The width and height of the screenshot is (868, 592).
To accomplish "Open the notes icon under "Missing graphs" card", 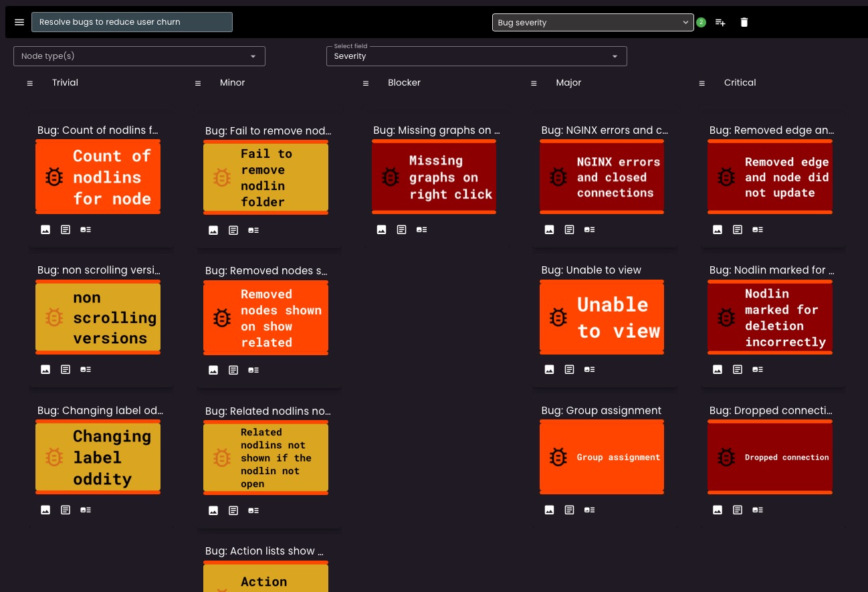I will pyautogui.click(x=401, y=229).
